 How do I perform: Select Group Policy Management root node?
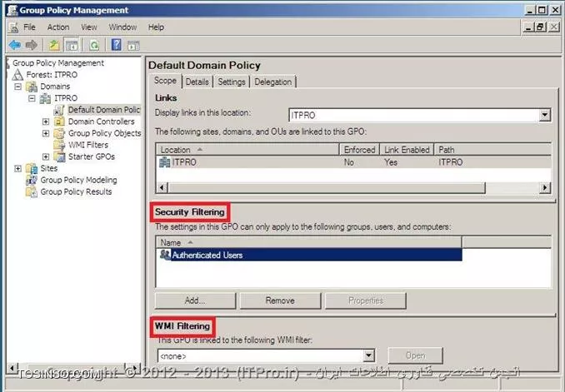(x=58, y=63)
